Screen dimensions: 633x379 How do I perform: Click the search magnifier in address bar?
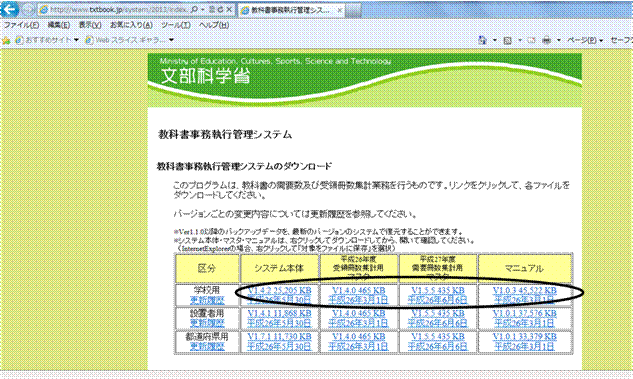point(195,9)
